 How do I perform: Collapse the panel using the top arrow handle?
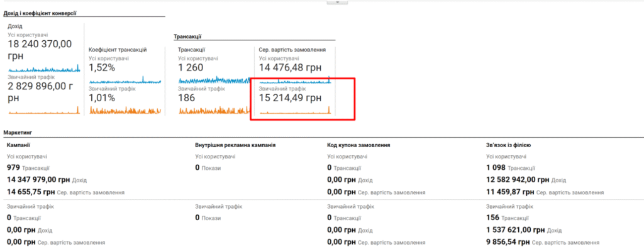click(x=337, y=2)
